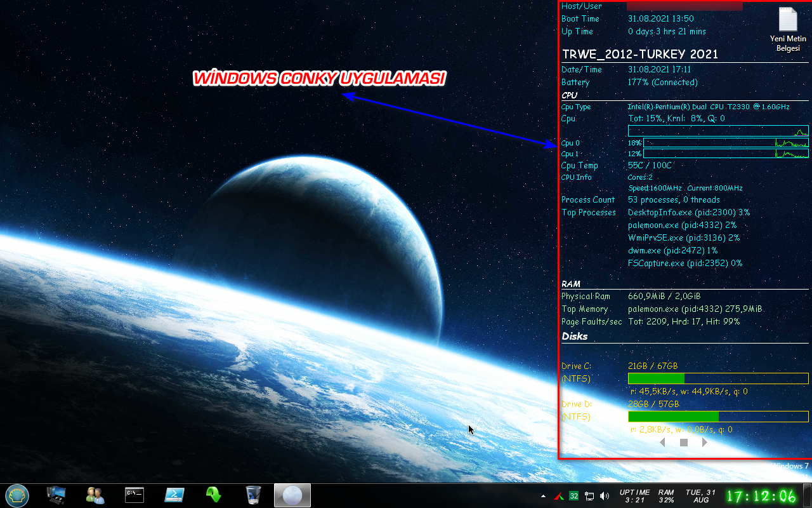The width and height of the screenshot is (812, 508).
Task: Click the 21GB / 67GB drive C size
Action: pyautogui.click(x=653, y=366)
